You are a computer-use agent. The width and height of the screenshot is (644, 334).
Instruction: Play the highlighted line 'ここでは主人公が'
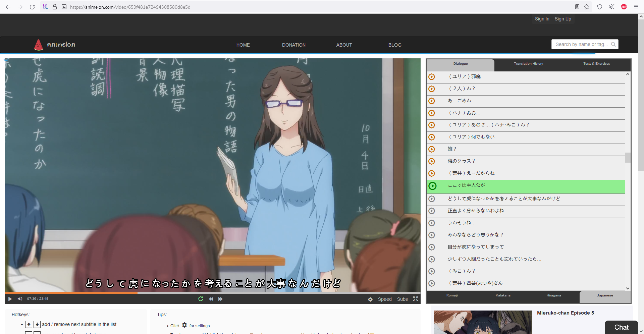pyautogui.click(x=432, y=186)
